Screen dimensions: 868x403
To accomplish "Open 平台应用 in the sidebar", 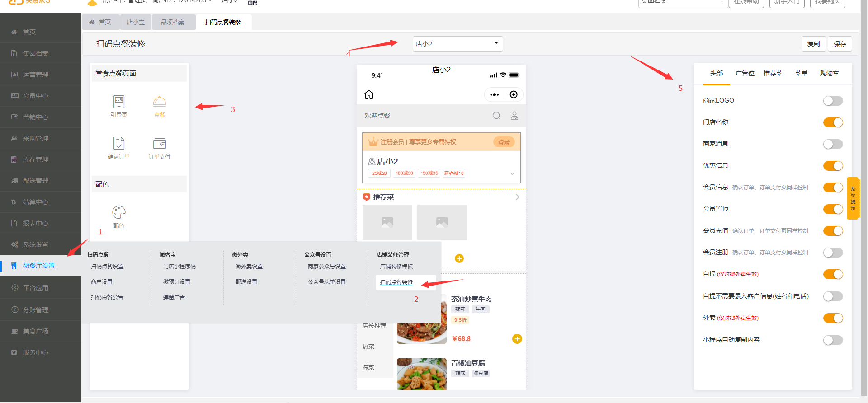I will pyautogui.click(x=41, y=288).
